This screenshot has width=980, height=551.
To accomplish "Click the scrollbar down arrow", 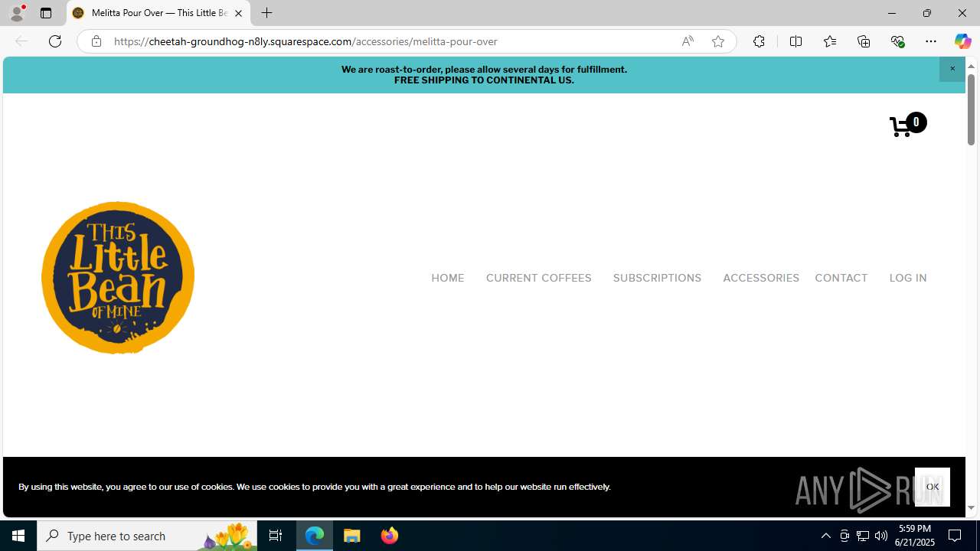I will coord(971,507).
